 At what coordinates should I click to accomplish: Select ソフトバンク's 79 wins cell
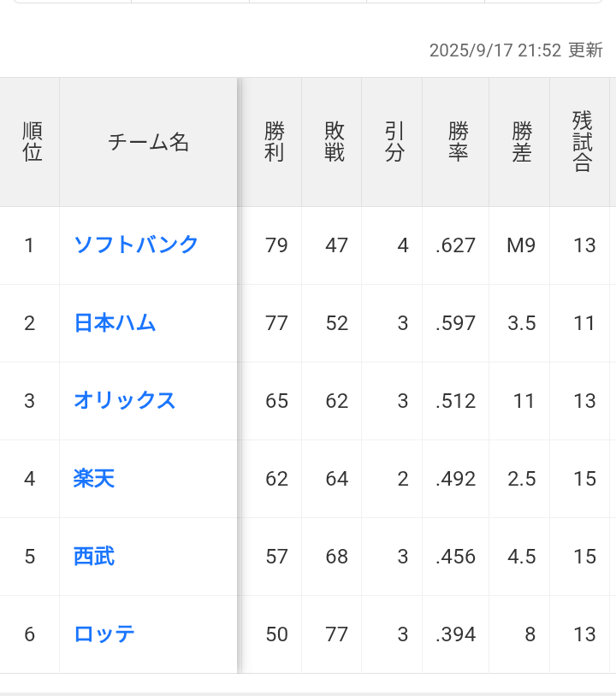pos(276,245)
